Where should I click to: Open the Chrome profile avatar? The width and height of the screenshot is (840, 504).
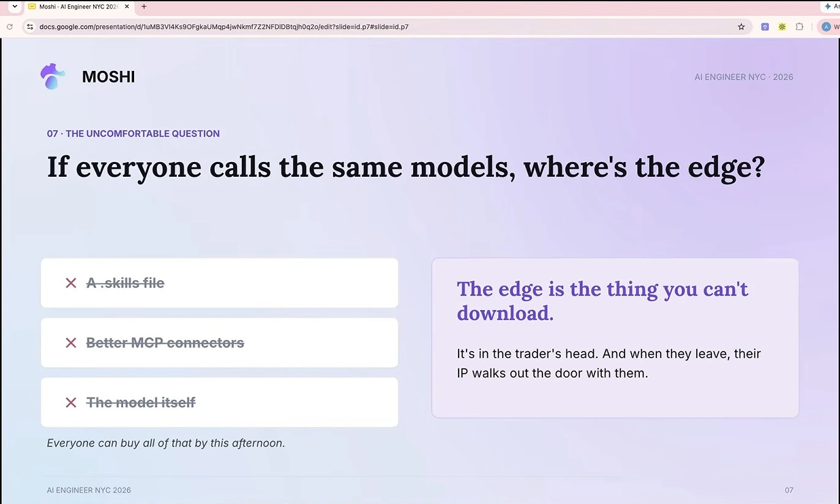(827, 27)
